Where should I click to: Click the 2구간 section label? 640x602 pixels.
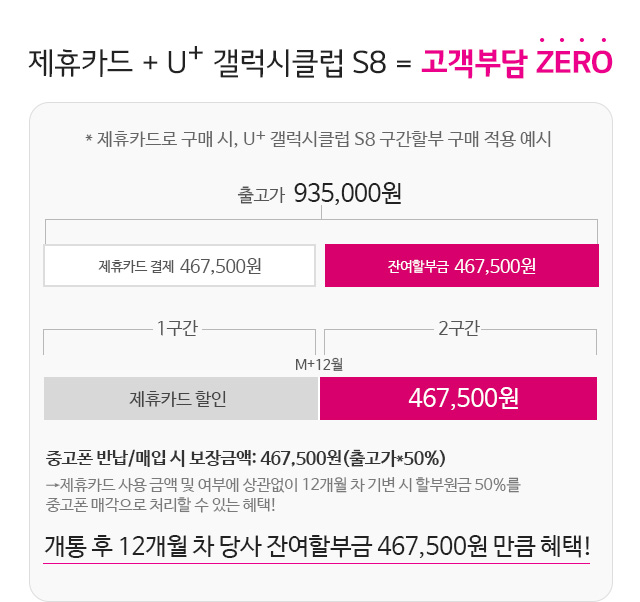pos(459,329)
